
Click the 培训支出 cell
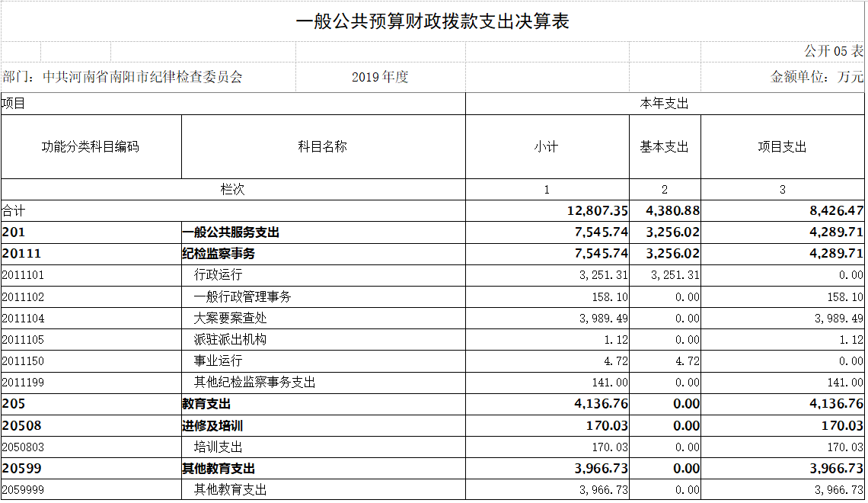click(324, 447)
